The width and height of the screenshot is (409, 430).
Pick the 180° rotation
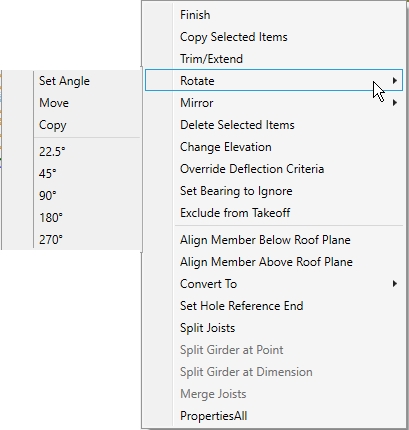pyautogui.click(x=51, y=218)
